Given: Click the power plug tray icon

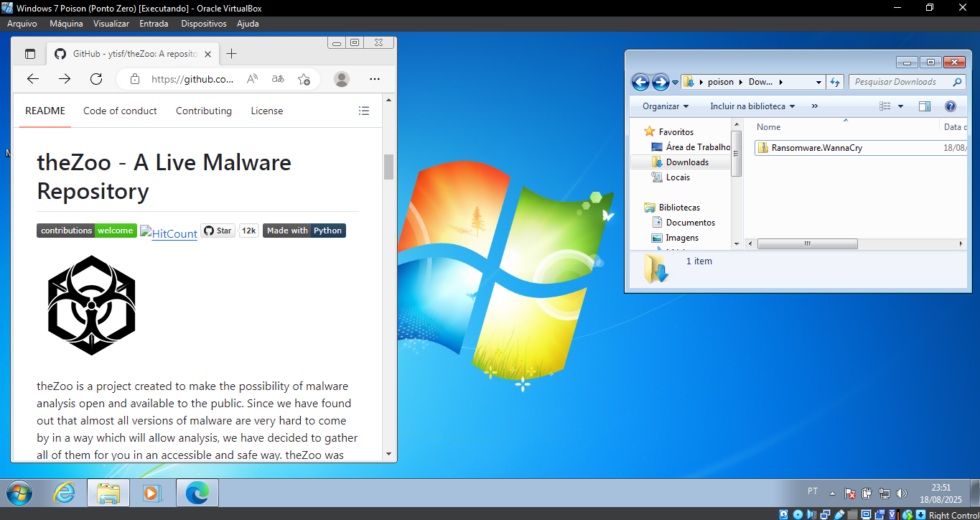Looking at the screenshot, I should coord(867,493).
